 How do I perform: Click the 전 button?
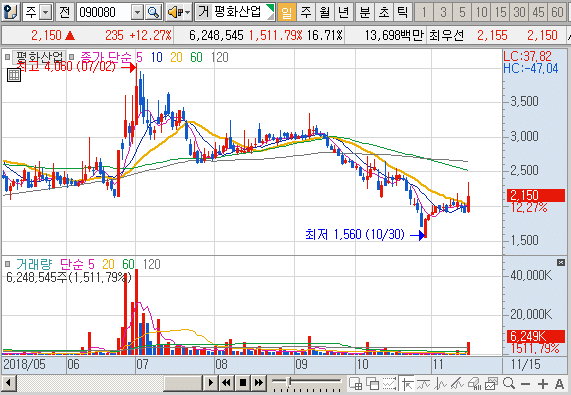(x=65, y=12)
